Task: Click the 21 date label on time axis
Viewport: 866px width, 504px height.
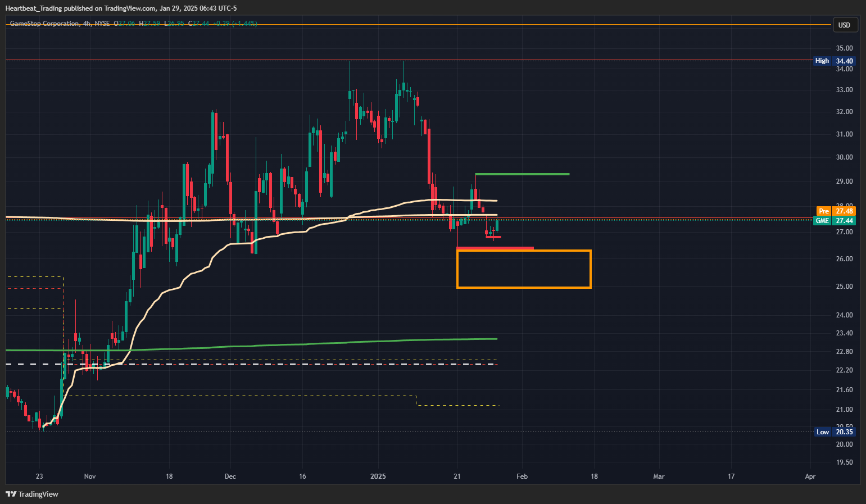Action: tap(457, 476)
